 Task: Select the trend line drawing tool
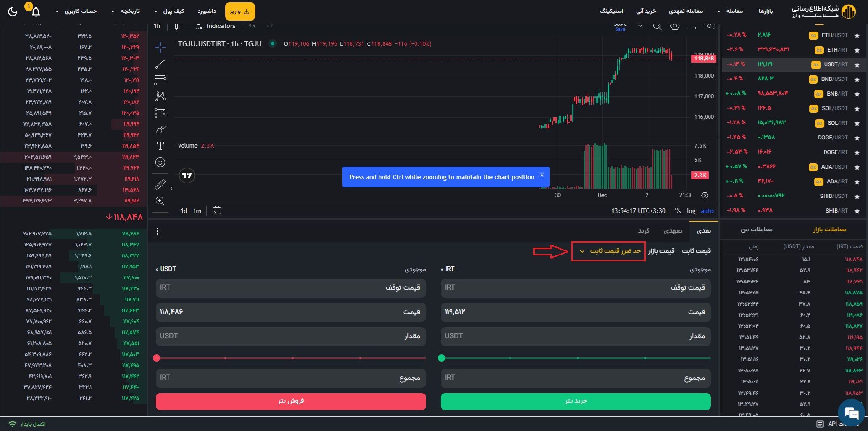click(x=160, y=64)
